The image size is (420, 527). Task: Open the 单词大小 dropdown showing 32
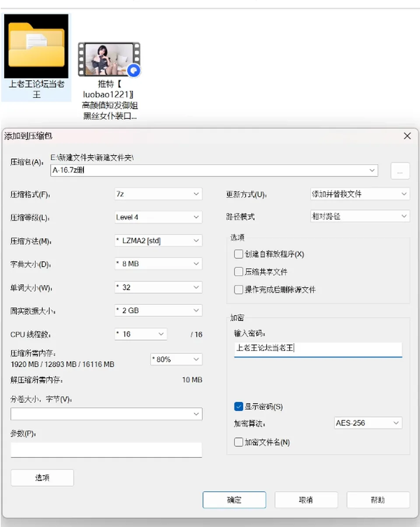click(x=158, y=287)
